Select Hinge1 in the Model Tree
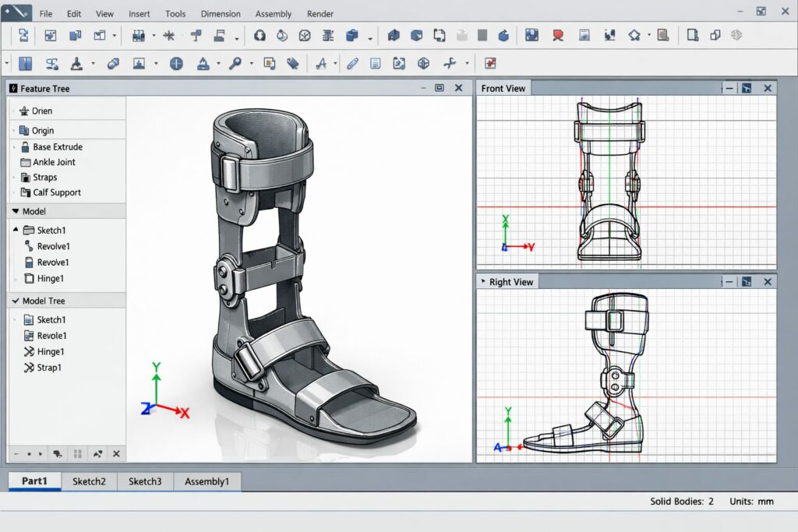The width and height of the screenshot is (798, 532). click(51, 351)
